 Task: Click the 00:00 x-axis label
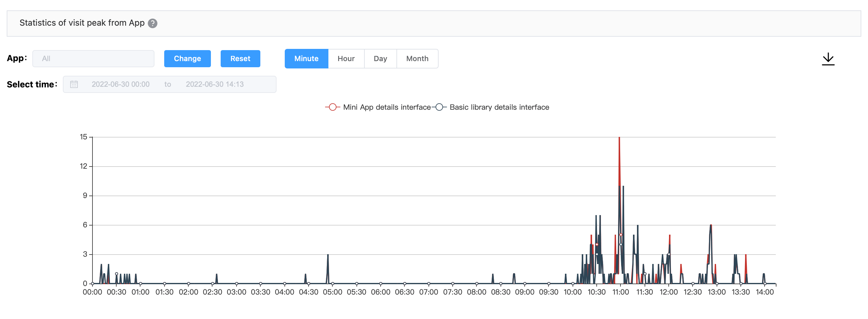(x=92, y=292)
